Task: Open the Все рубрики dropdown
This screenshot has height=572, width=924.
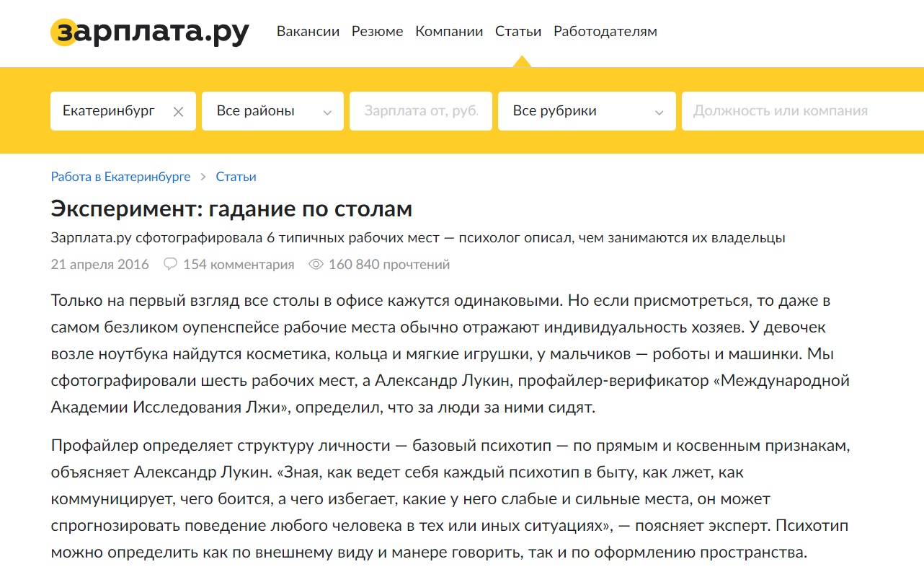Action: pyautogui.click(x=587, y=111)
